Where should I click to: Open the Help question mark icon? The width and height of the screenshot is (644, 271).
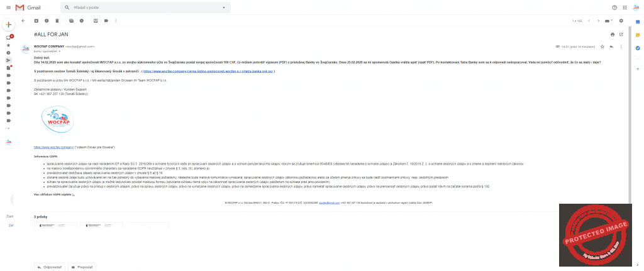(x=614, y=8)
